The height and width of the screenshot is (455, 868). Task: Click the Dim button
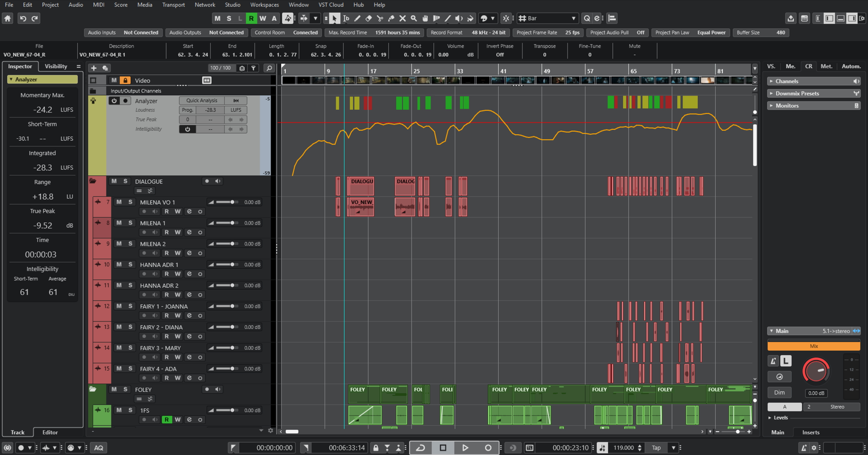coord(779,392)
